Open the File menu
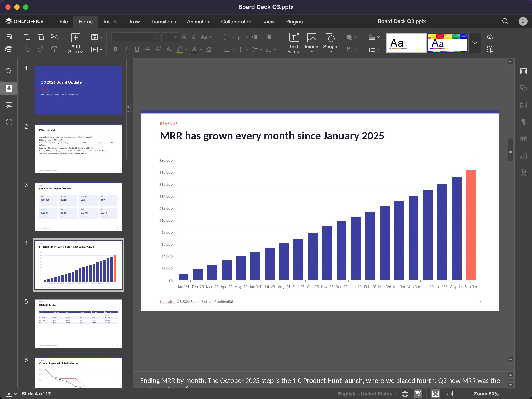The height and width of the screenshot is (399, 532). [x=63, y=22]
